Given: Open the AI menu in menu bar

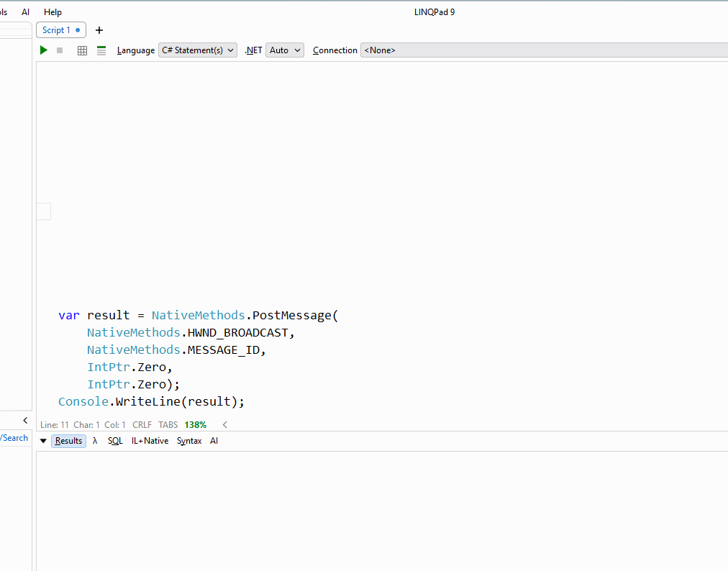Looking at the screenshot, I should (x=26, y=12).
